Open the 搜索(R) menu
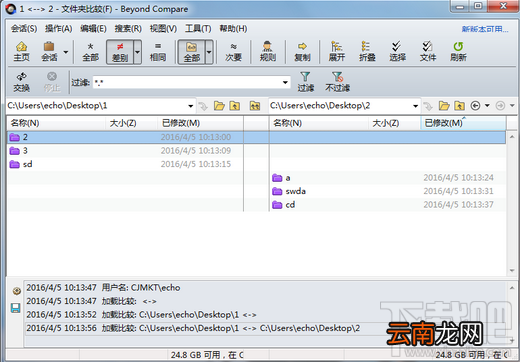The image size is (520, 362). [128, 29]
